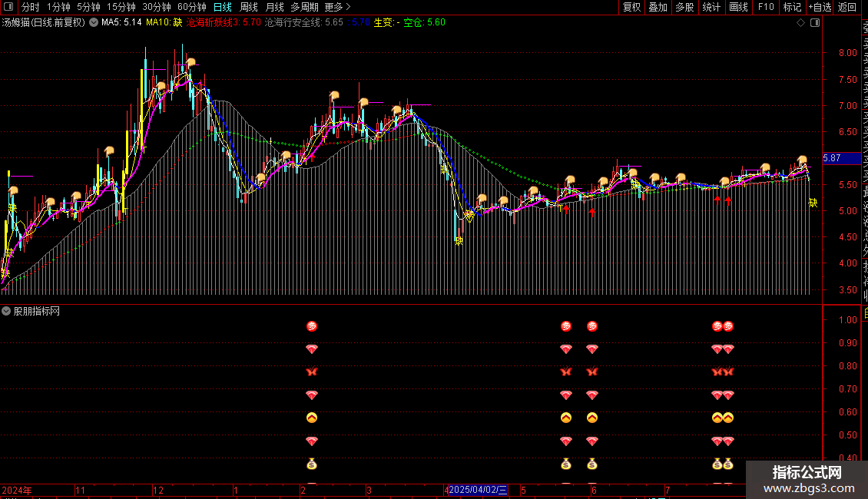Click the red 多 signal icon above February
868x499 pixels.
coord(312,326)
